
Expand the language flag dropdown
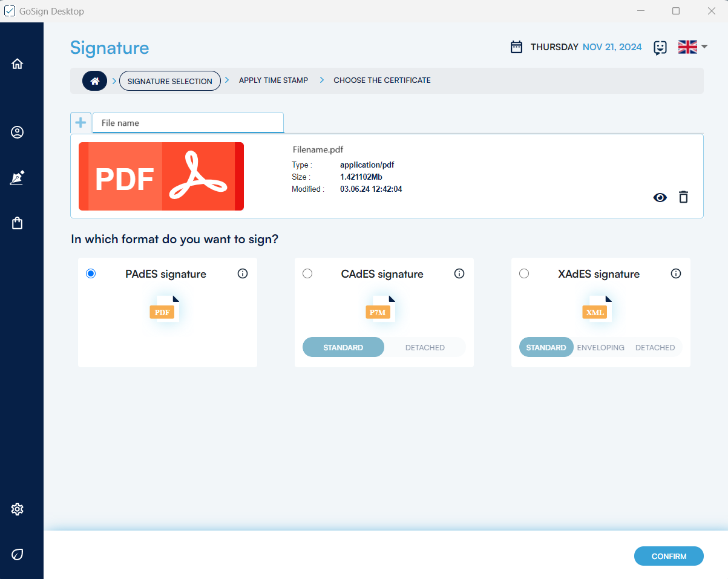click(x=693, y=47)
